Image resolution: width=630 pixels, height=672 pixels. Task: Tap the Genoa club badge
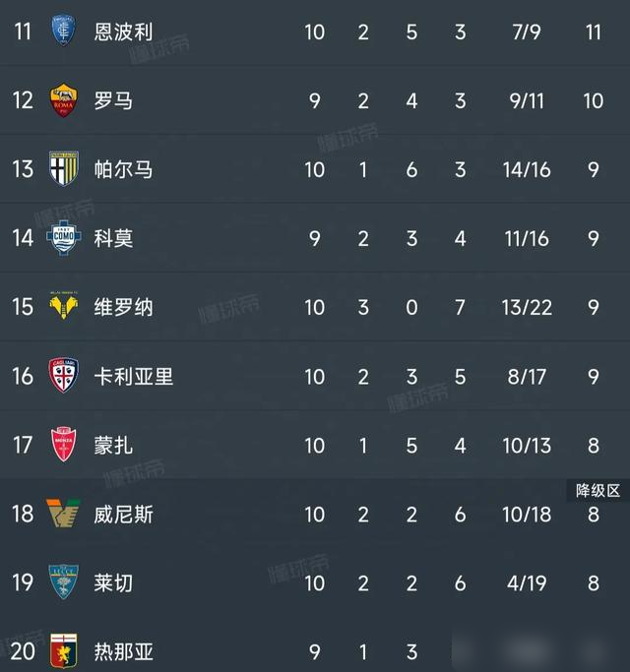tap(65, 650)
